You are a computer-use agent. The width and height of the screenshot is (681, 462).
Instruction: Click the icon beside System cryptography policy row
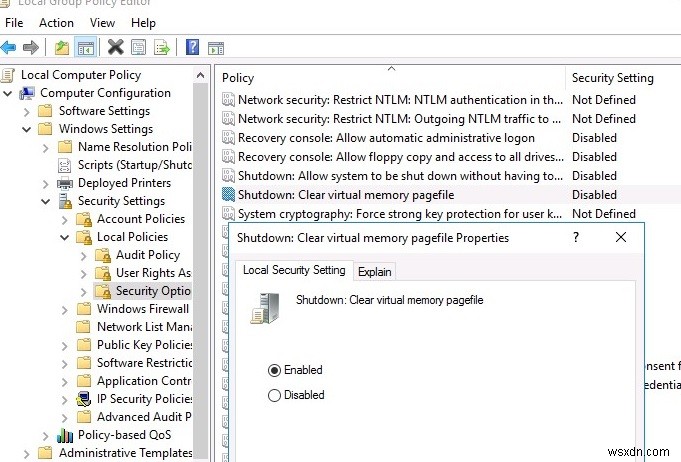click(x=228, y=214)
